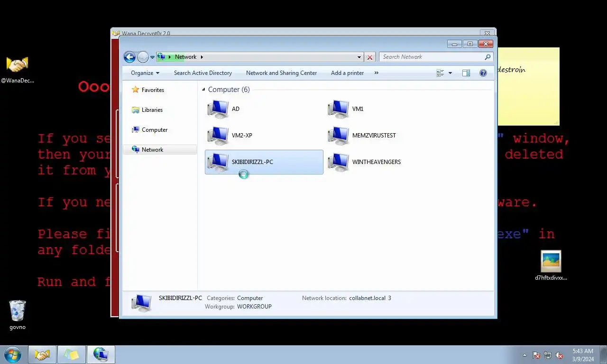Open the view options dropdown arrow
Screen dimensions: 607x364
(x=450, y=73)
